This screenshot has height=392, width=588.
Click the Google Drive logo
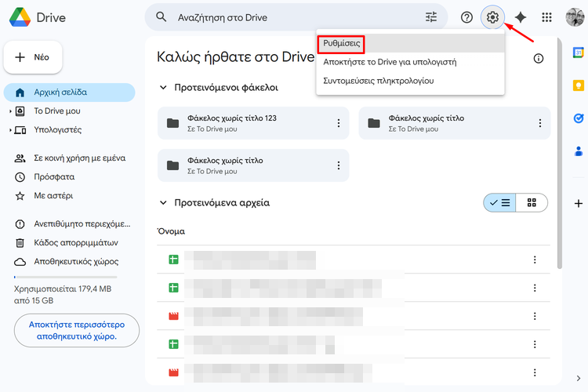20,17
